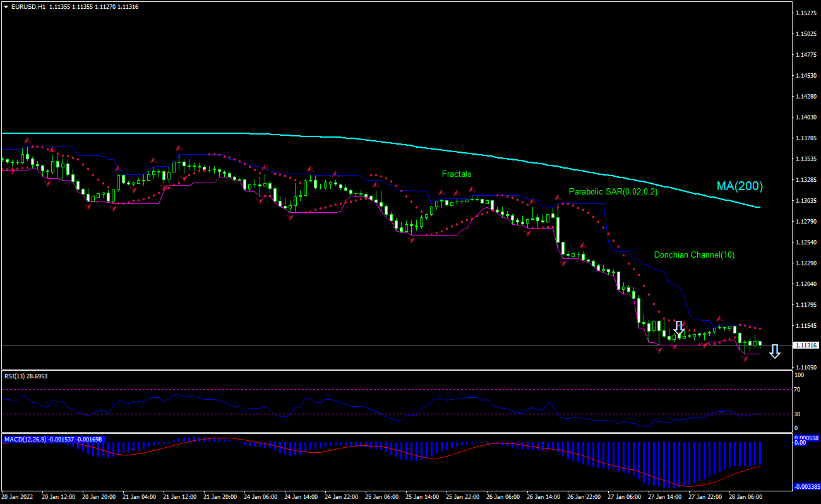The width and height of the screenshot is (821, 504).
Task: Expand the EURUSD,H1 symbol header
Action: click(x=25, y=7)
